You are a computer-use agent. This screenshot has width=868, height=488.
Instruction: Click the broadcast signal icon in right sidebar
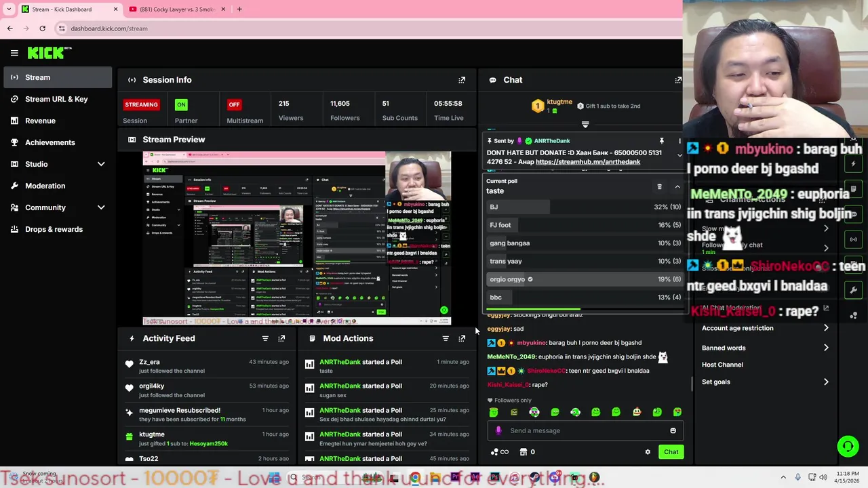[x=853, y=239]
